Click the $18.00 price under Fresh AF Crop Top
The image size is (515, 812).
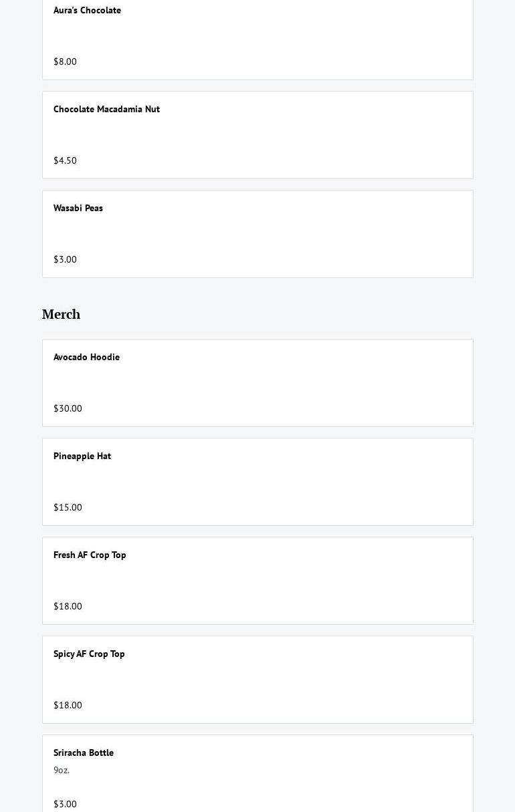(68, 606)
